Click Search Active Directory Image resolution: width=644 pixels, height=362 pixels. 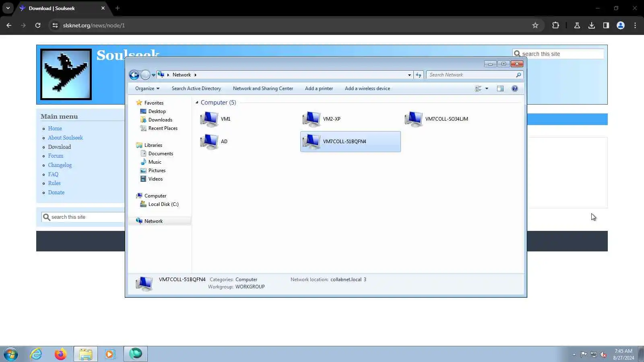[196, 88]
